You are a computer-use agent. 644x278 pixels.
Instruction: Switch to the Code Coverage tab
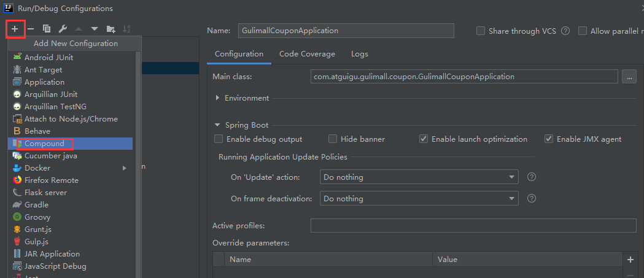click(307, 54)
